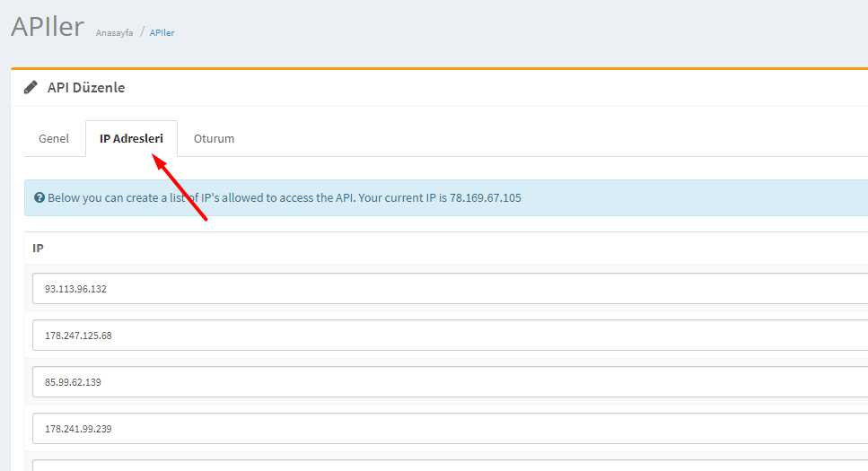The height and width of the screenshot is (471, 868).
Task: Click the APIler breadcrumb link
Action: click(162, 32)
